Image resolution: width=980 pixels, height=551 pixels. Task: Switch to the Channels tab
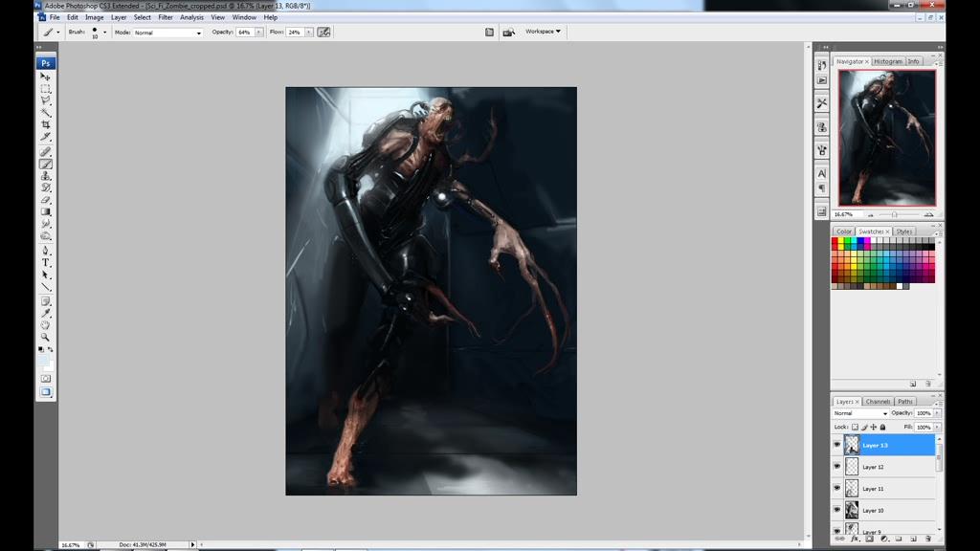pos(878,402)
